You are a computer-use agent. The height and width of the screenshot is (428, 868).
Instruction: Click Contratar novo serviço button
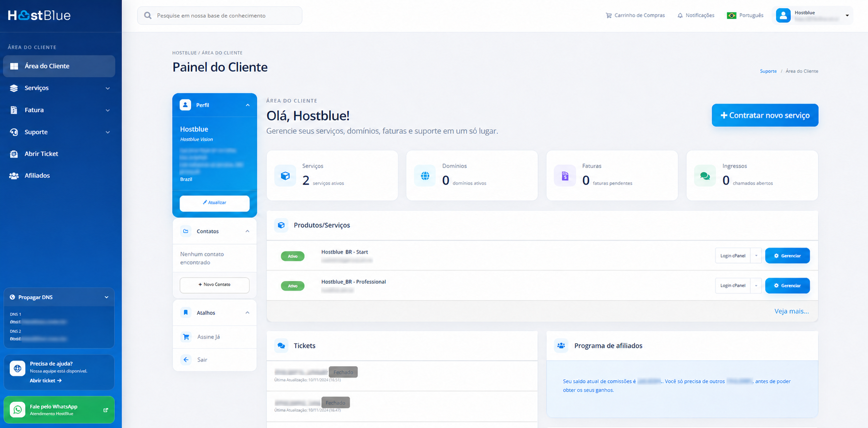(765, 115)
